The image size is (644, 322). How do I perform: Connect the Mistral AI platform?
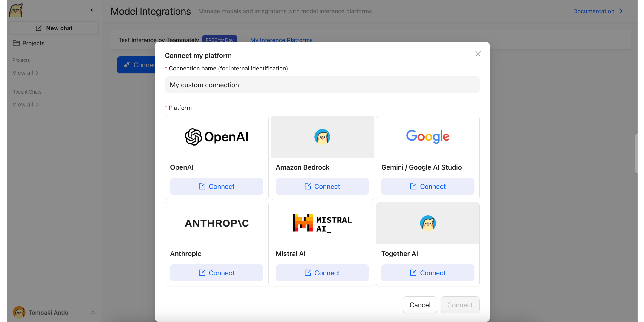pyautogui.click(x=322, y=273)
